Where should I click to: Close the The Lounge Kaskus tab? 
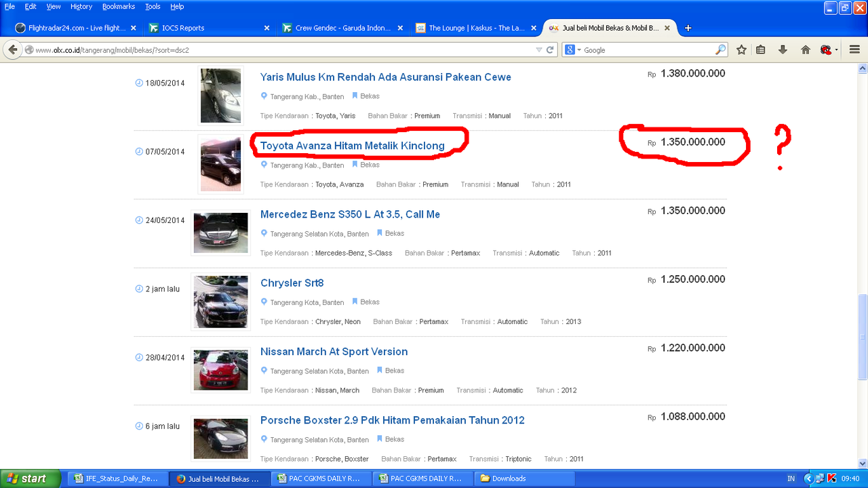[534, 28]
